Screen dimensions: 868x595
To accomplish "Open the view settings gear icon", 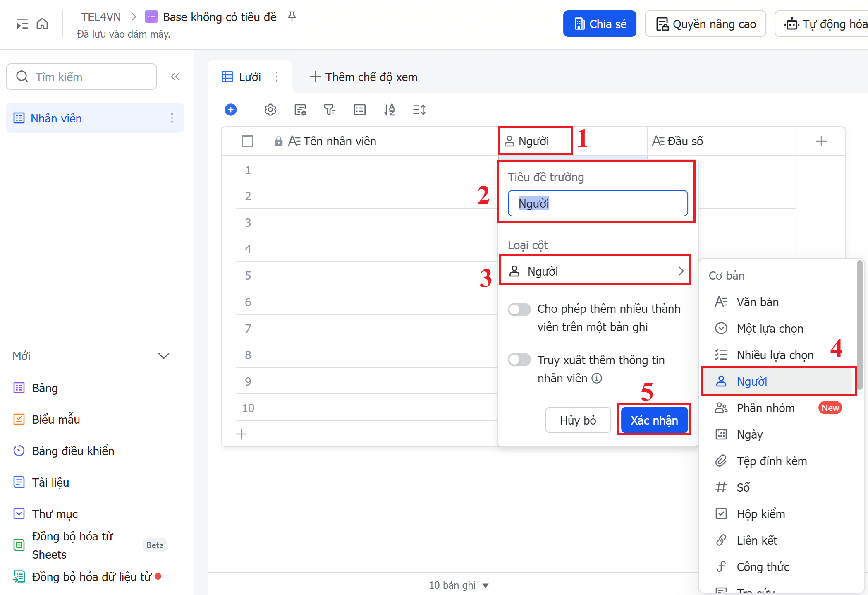I will point(270,110).
